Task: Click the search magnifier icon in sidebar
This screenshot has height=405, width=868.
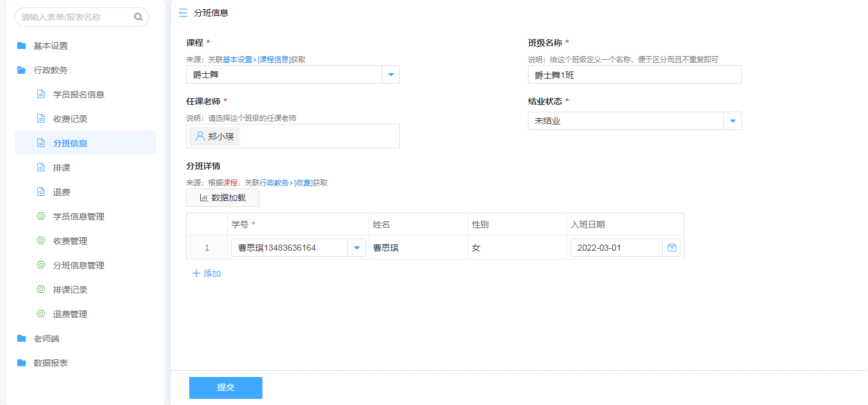Action: [x=138, y=17]
